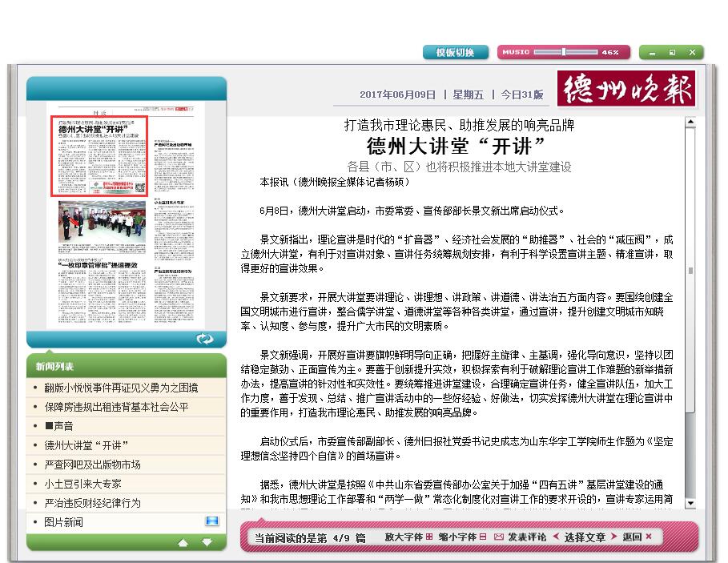Click the newspaper page thumbnail preview
Viewport: 728px width, 563px height.
[x=126, y=216]
